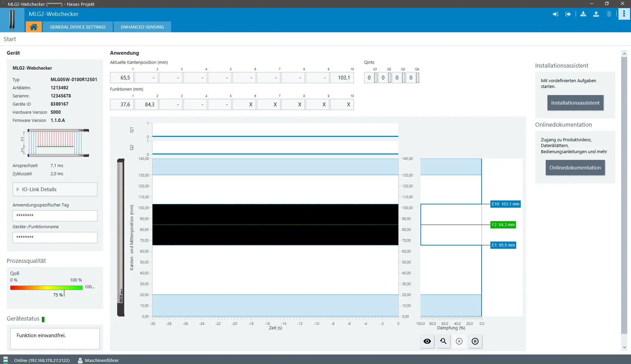Switch to the Enhanced Sensing tab

click(x=142, y=27)
